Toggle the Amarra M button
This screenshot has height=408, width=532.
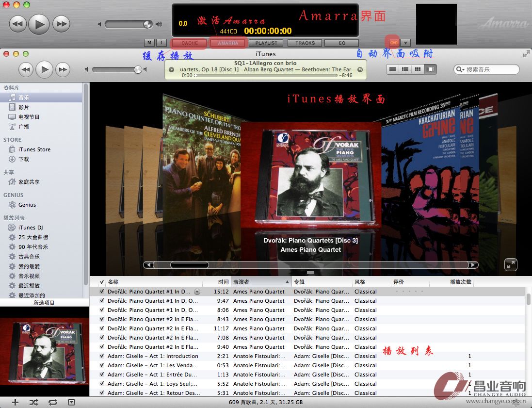[x=149, y=43]
